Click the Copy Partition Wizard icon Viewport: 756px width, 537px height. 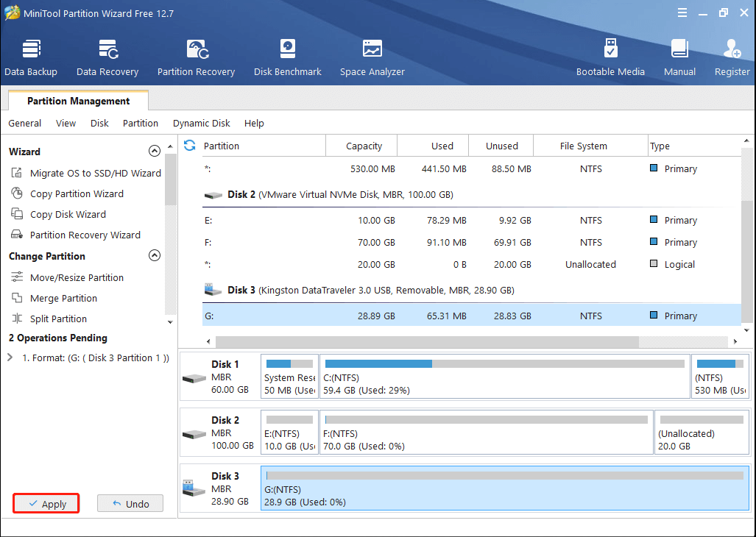click(17, 193)
